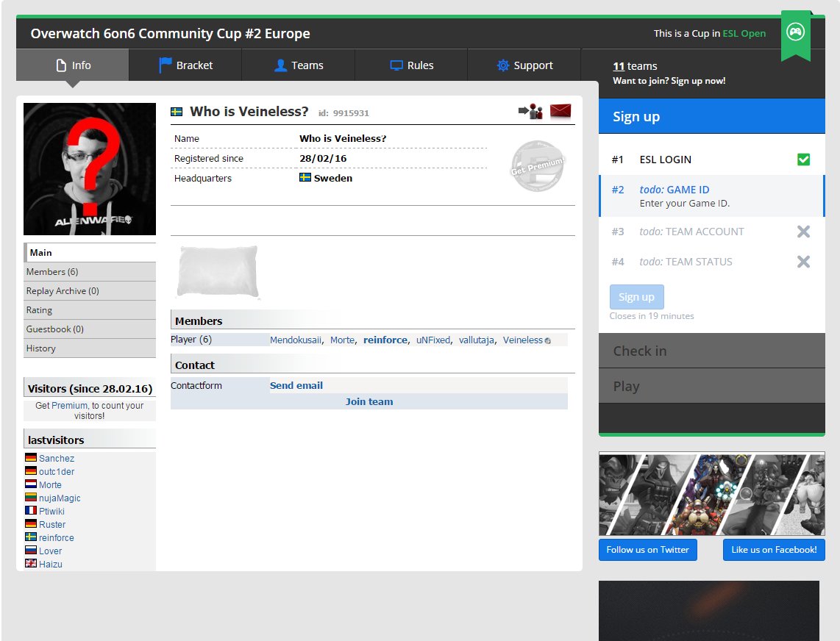The image size is (840, 641).
Task: Click German flag next to Sanchez
Action: (x=31, y=457)
